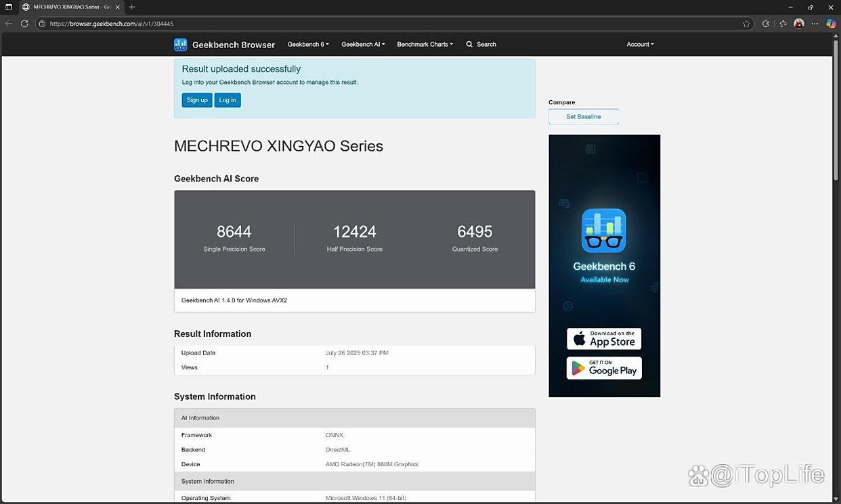Refresh the current page
The height and width of the screenshot is (504, 841).
[24, 23]
